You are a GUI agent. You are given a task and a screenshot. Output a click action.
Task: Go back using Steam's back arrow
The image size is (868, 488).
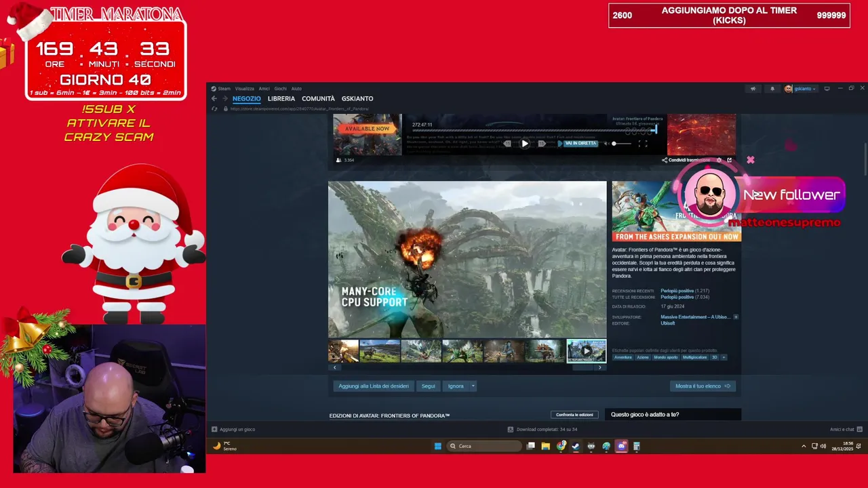[x=214, y=98]
